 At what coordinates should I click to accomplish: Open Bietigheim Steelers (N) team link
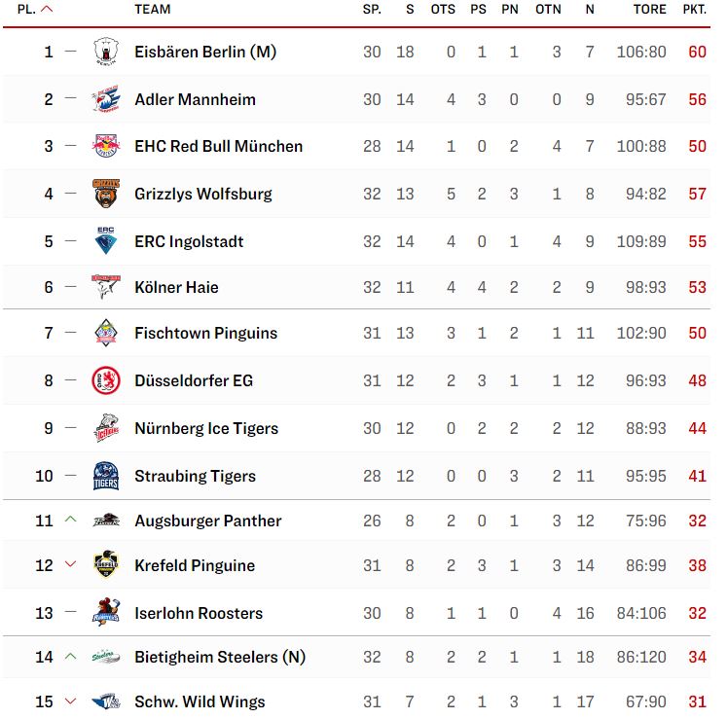[x=220, y=657]
